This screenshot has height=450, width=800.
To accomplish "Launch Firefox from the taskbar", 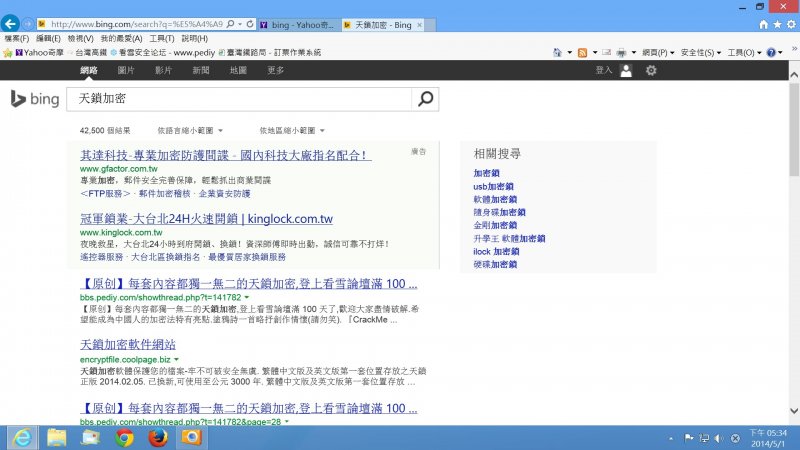I will [x=158, y=438].
